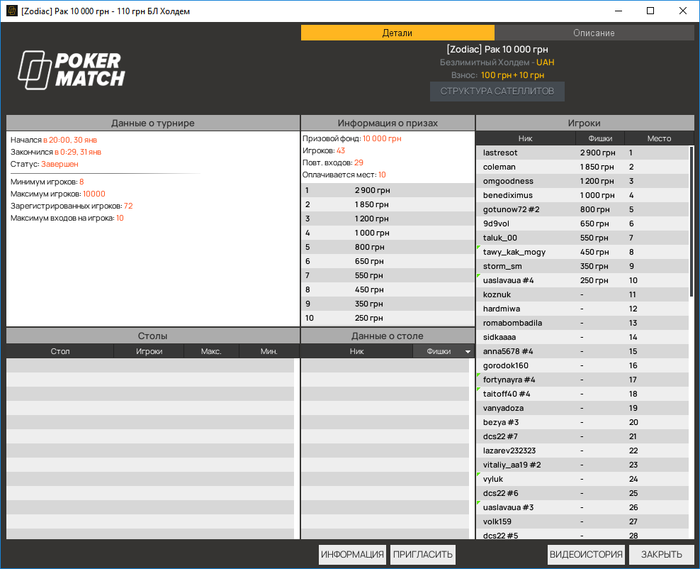Select player uaslavaua #4
Viewport: 700px width, 569px height.
582,280
